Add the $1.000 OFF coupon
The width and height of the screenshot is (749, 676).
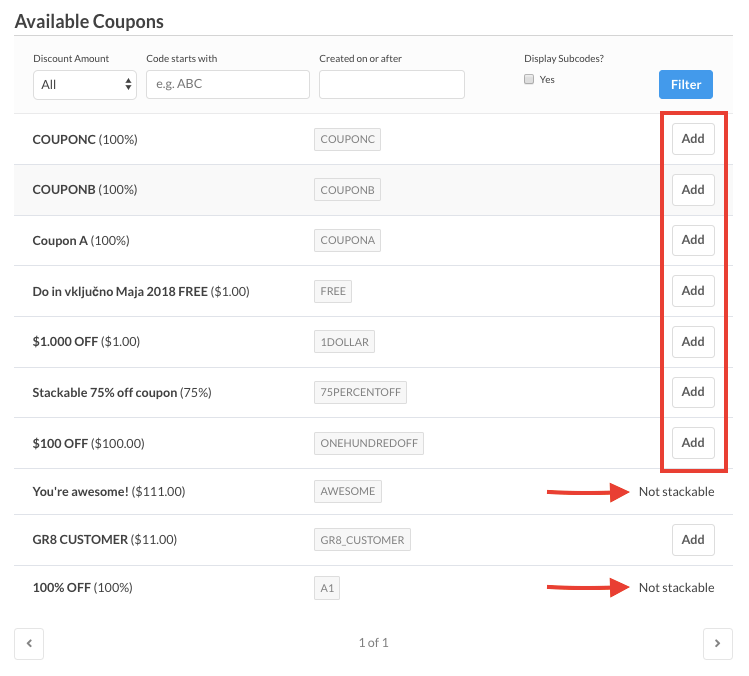[x=693, y=342]
